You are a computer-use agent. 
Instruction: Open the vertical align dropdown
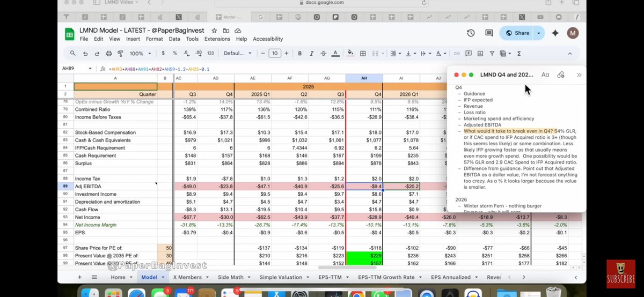point(410,54)
